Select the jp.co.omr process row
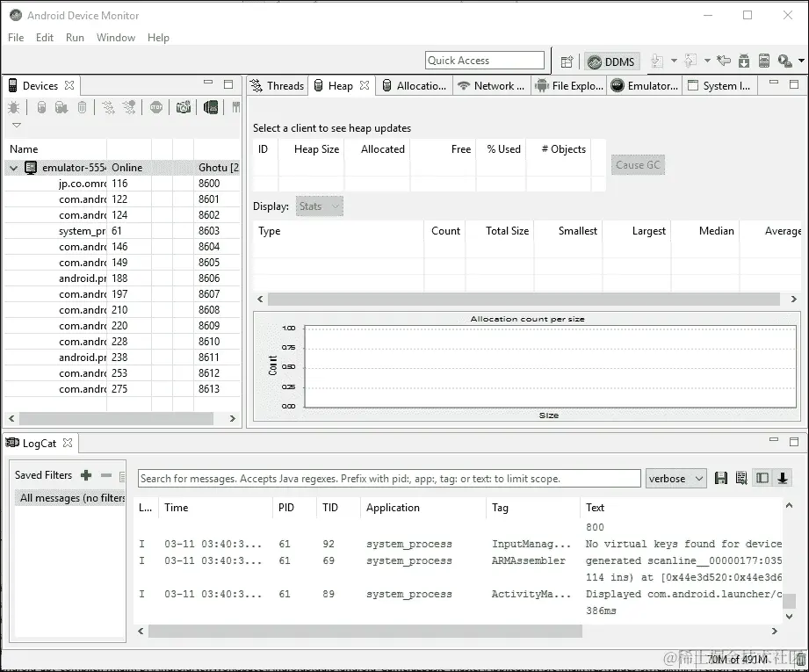Viewport: 809px width, 672px height. pos(122,184)
